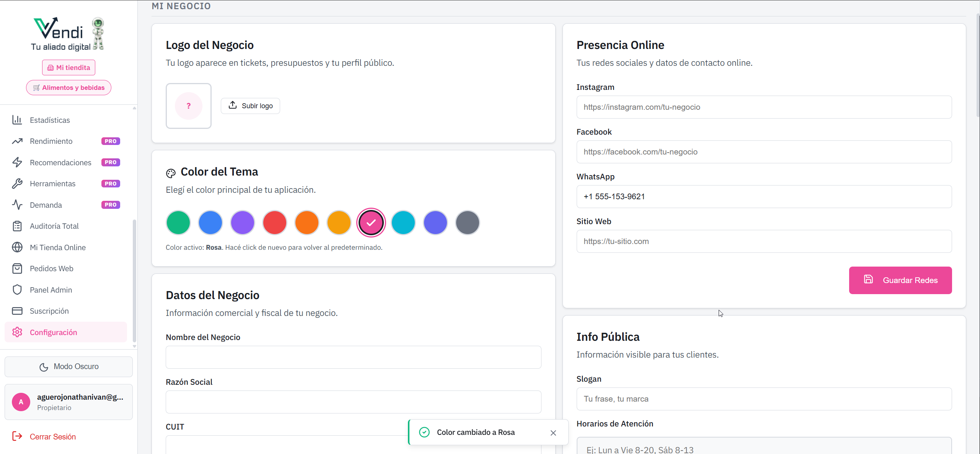This screenshot has width=980, height=454.
Task: Click the Subir logo button
Action: pos(250,106)
